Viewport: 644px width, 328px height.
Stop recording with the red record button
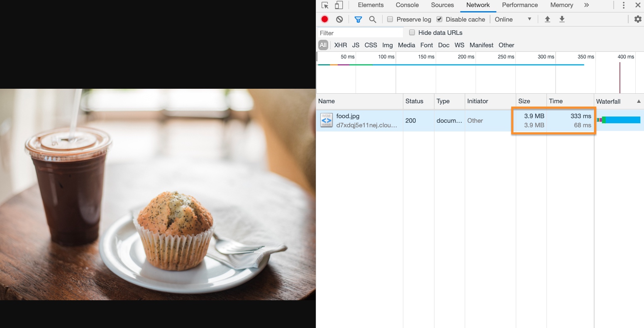coord(325,19)
